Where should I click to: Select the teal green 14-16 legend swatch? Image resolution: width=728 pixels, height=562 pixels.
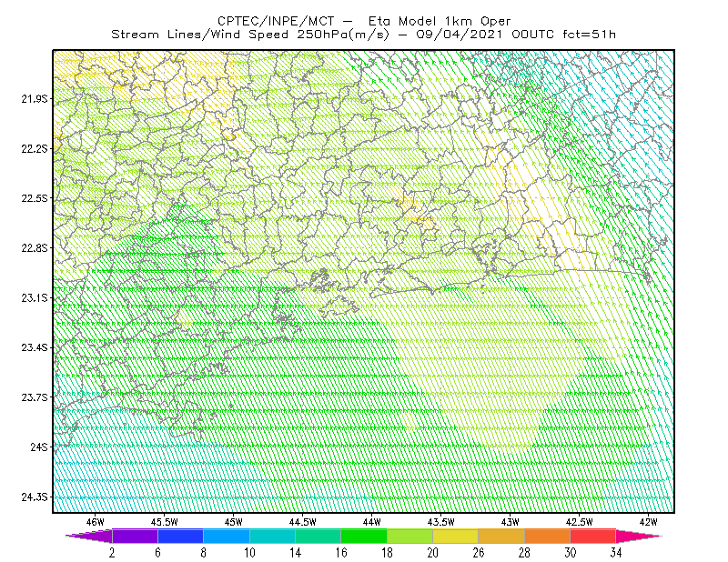[318, 536]
